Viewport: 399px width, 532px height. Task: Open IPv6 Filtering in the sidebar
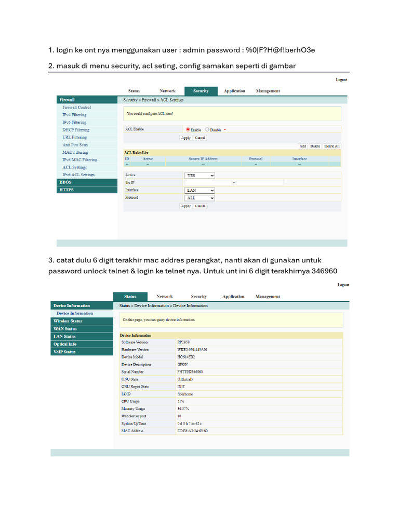pos(74,122)
